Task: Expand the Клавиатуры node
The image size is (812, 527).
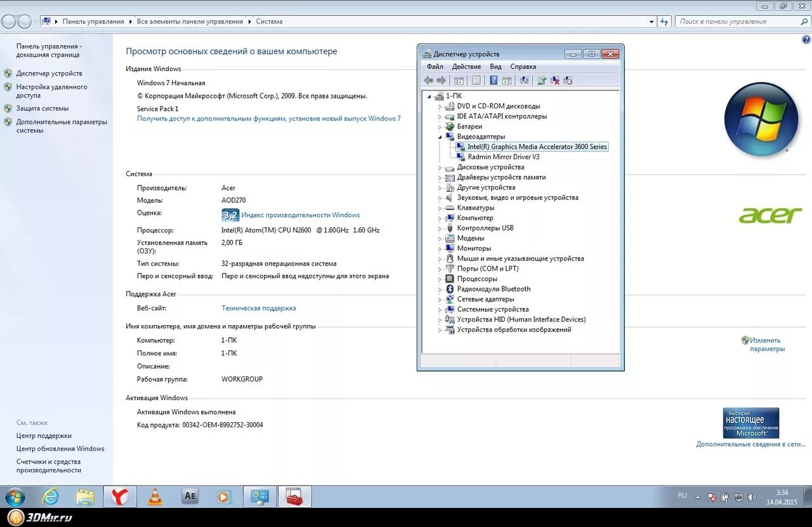Action: pyautogui.click(x=440, y=208)
